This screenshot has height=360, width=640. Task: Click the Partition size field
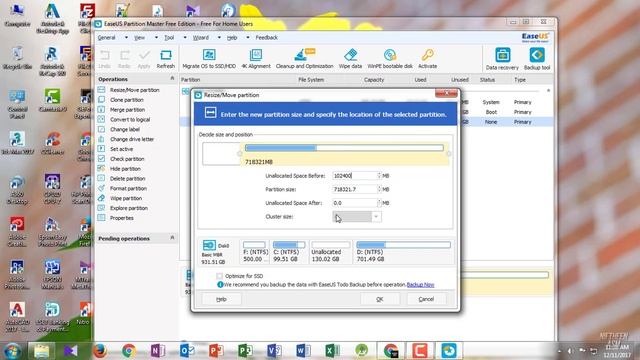(x=354, y=189)
